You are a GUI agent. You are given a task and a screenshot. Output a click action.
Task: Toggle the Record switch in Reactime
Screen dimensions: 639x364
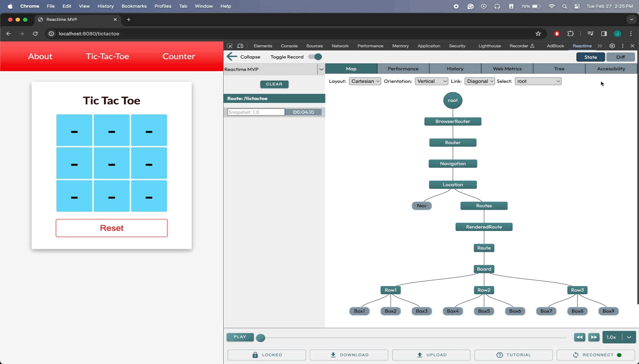315,57
